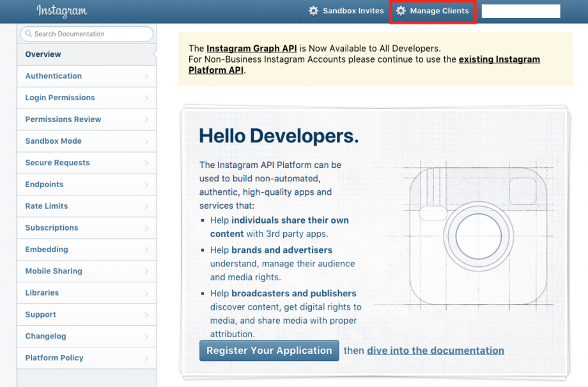Follow the dive into the documentation link

435,351
